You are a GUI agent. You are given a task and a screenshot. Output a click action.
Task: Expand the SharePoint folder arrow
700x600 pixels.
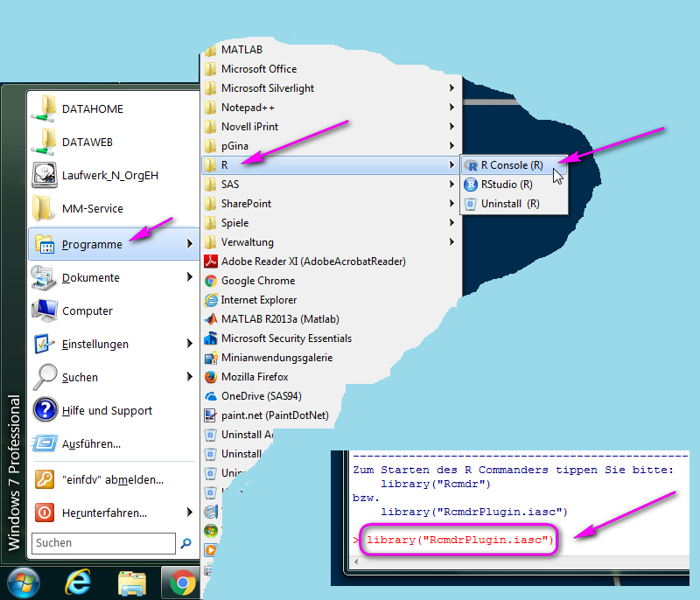(451, 203)
